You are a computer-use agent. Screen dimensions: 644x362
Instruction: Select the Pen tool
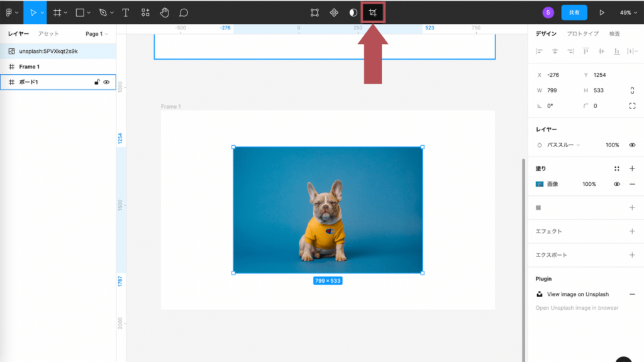[x=103, y=13]
